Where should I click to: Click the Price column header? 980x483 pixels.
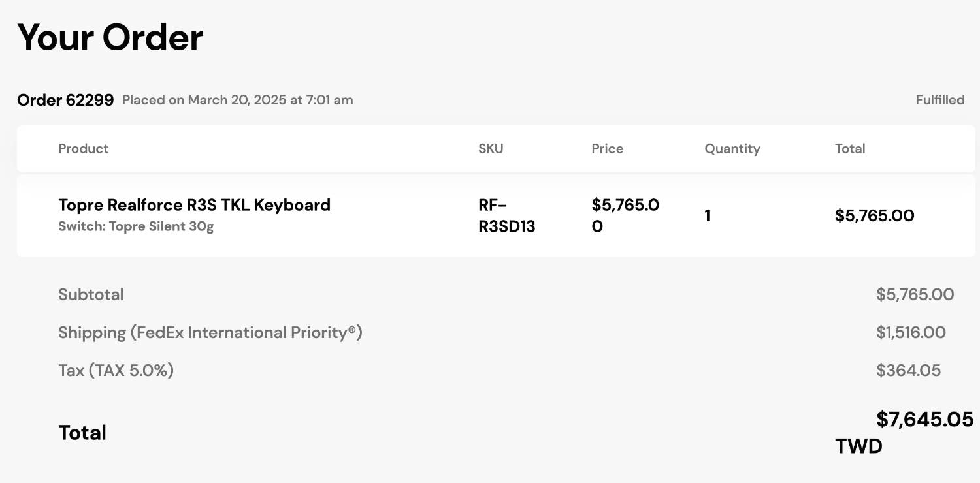pyautogui.click(x=608, y=149)
